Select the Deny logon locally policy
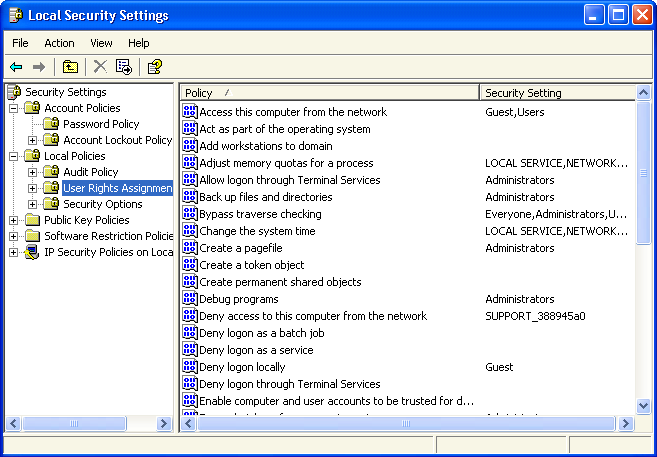The image size is (657, 457). coord(242,367)
